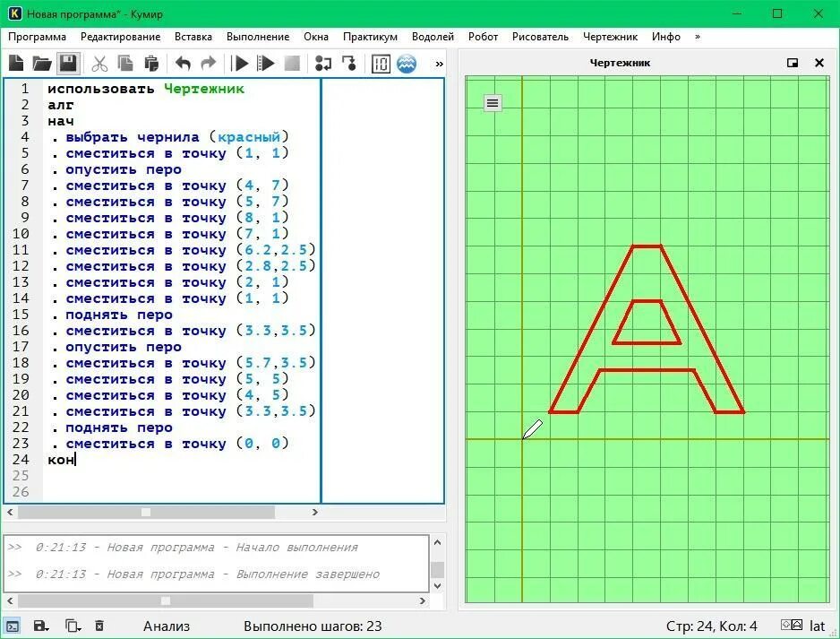Open the Робот menu
The height and width of the screenshot is (639, 840).
(483, 37)
